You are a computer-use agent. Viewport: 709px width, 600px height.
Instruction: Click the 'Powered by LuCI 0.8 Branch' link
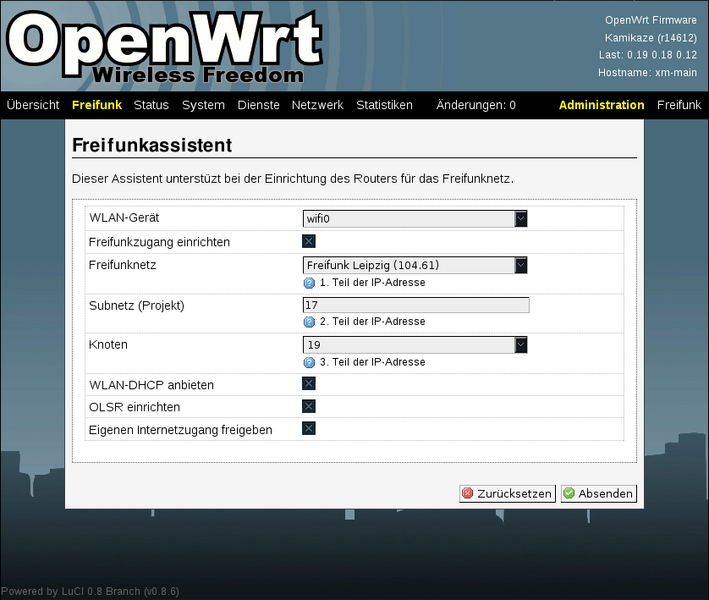[90, 591]
